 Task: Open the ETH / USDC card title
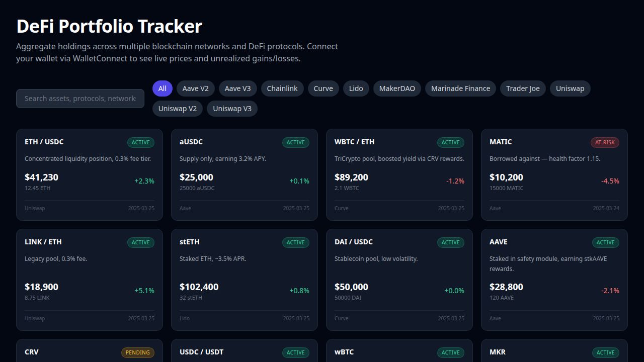click(44, 142)
